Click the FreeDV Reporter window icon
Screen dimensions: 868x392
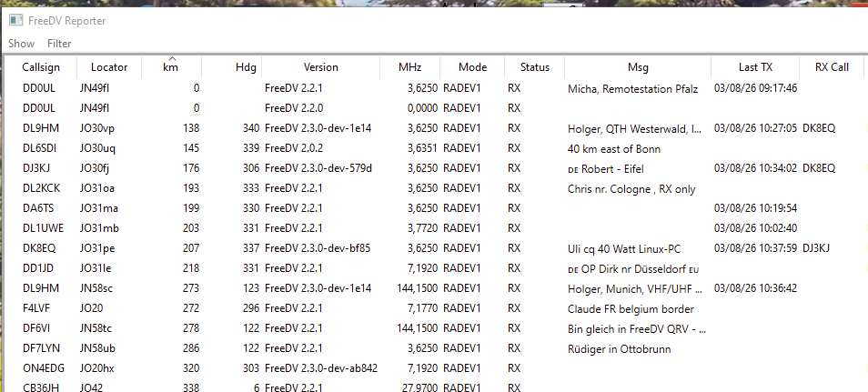coord(15,20)
